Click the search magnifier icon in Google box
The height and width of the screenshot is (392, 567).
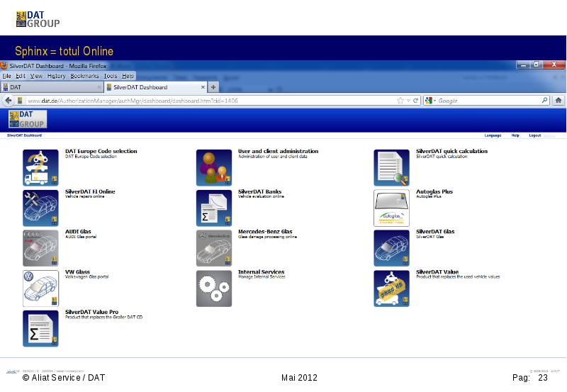[x=544, y=100]
